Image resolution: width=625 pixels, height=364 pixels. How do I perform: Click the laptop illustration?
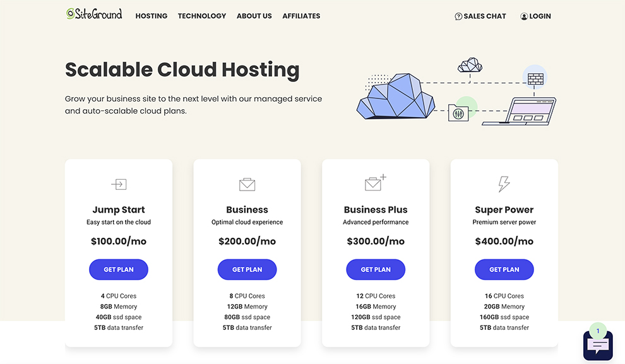click(x=520, y=112)
